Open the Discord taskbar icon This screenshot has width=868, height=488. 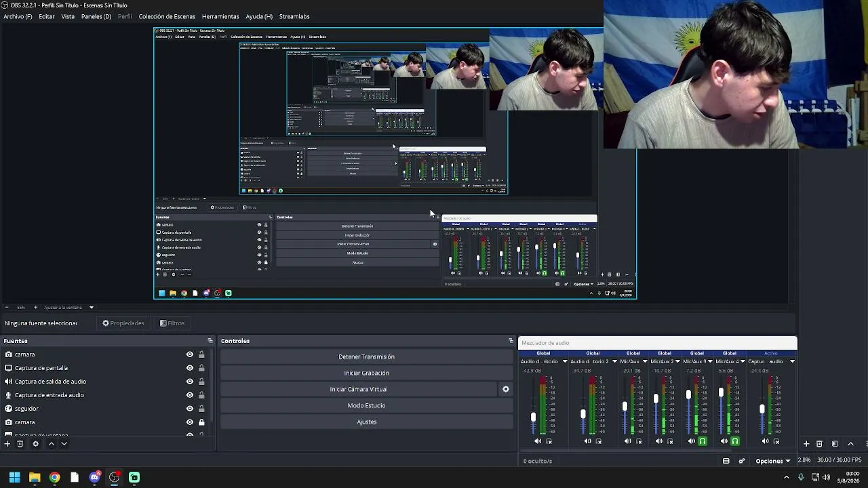pos(94,477)
